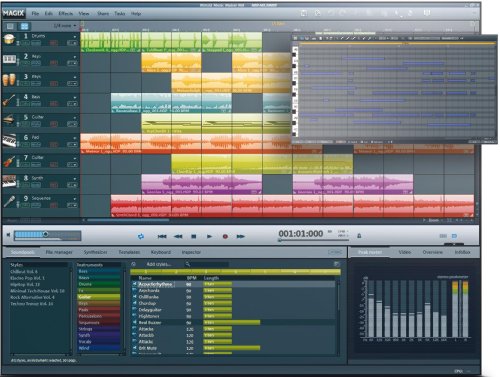
Task: Switch to the Keyboard tab
Action: [161, 252]
